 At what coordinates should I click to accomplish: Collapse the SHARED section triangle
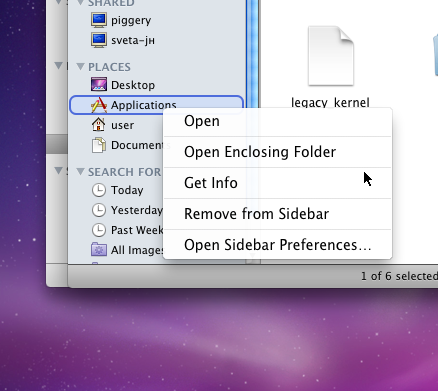coord(80,3)
